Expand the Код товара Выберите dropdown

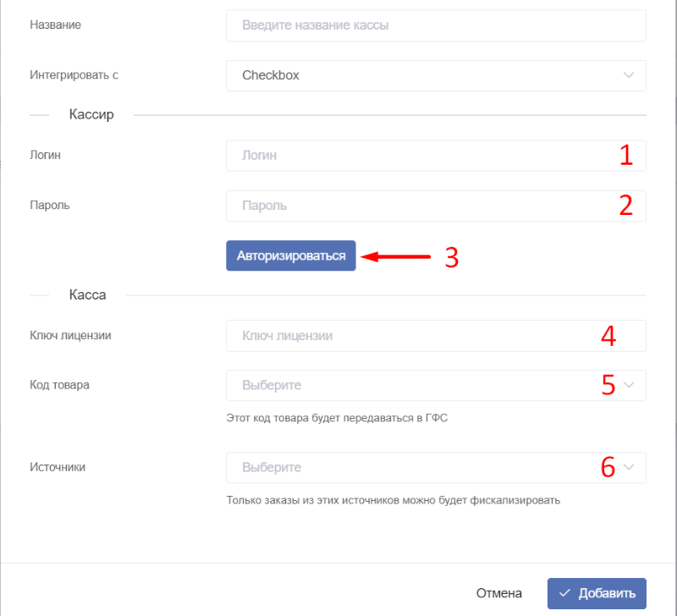[x=436, y=385]
